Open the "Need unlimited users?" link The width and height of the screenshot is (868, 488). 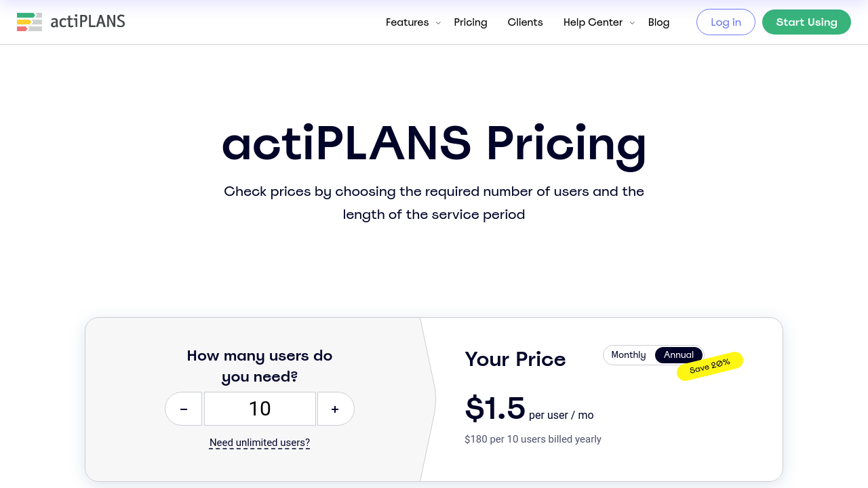(x=260, y=443)
